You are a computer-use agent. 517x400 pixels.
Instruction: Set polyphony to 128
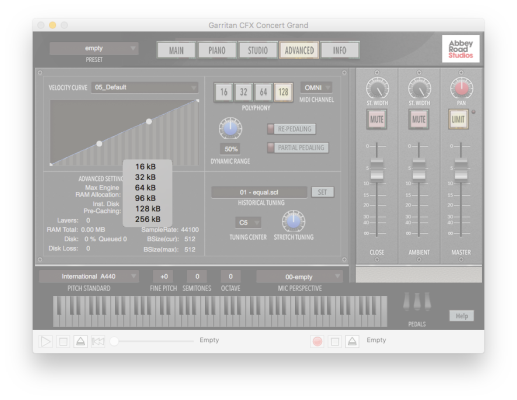click(x=283, y=92)
